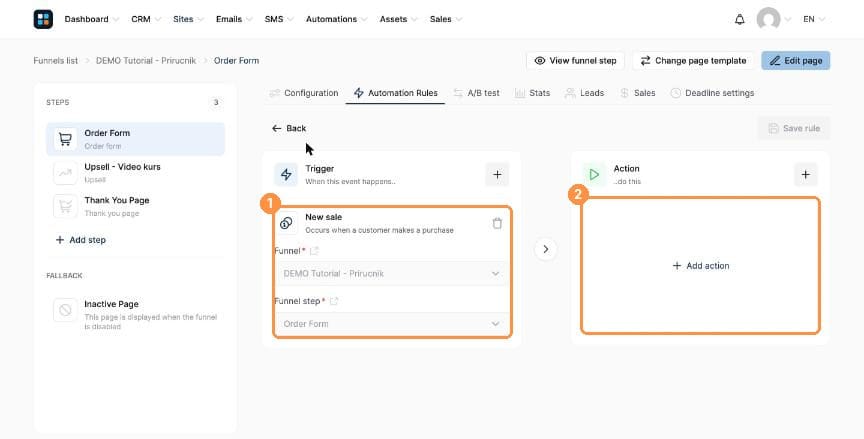Open the Funnel select showing DEMO Tutorial - Prirucnik
Image resolution: width=864 pixels, height=439 pixels.
pyautogui.click(x=392, y=274)
